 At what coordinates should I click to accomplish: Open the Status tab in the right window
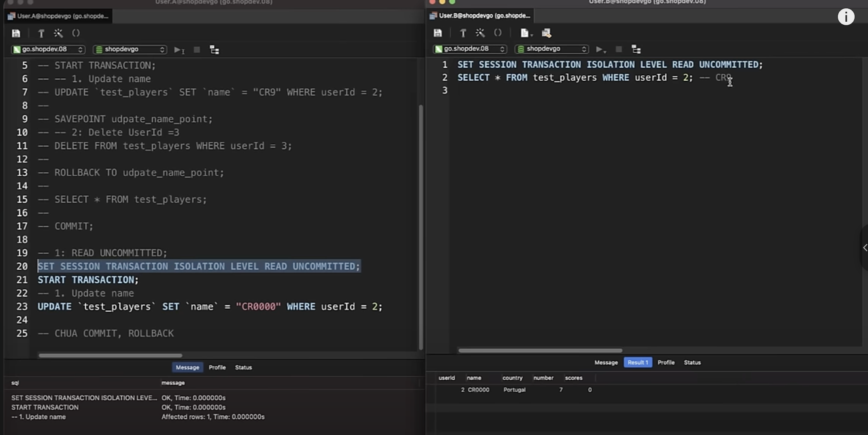(x=692, y=363)
